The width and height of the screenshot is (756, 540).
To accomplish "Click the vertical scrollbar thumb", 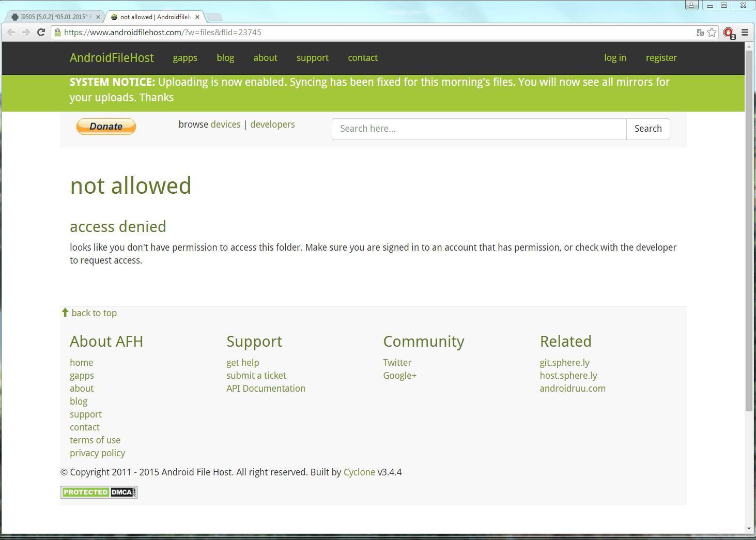I will (x=749, y=230).
